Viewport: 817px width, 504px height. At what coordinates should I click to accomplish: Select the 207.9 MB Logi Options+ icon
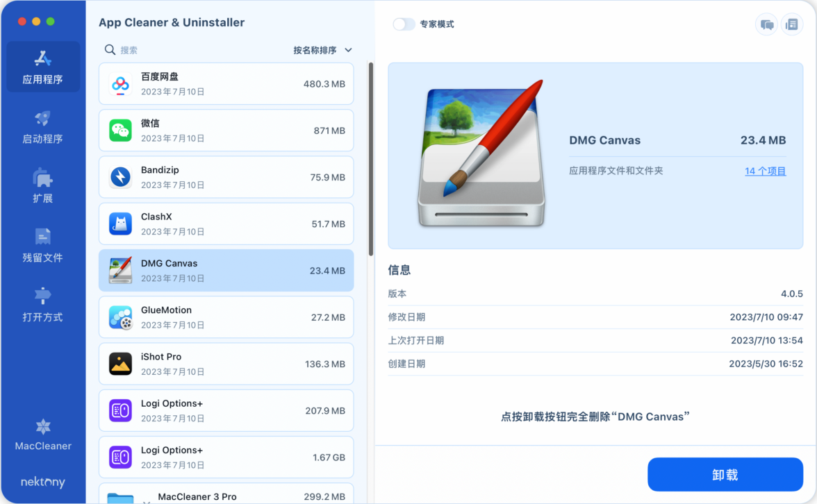(x=120, y=410)
